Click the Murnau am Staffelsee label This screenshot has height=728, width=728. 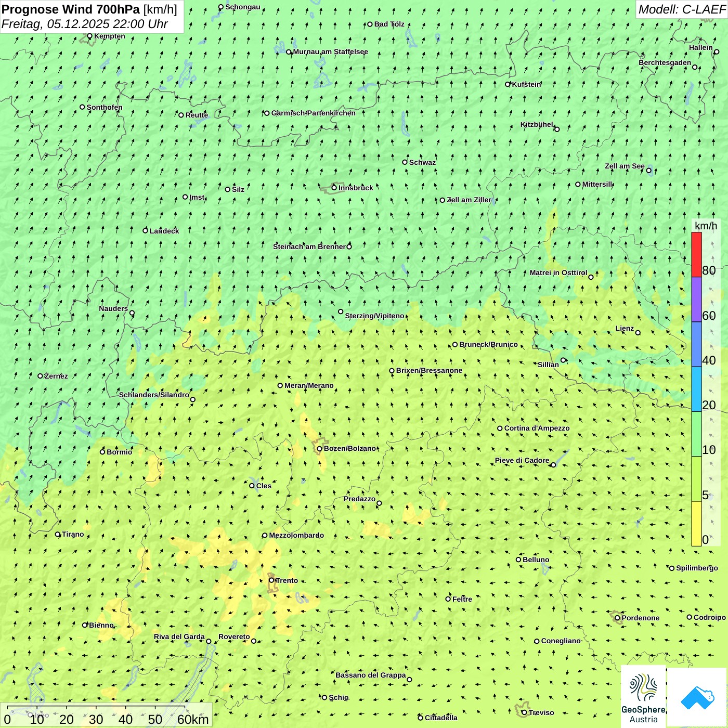(x=330, y=51)
